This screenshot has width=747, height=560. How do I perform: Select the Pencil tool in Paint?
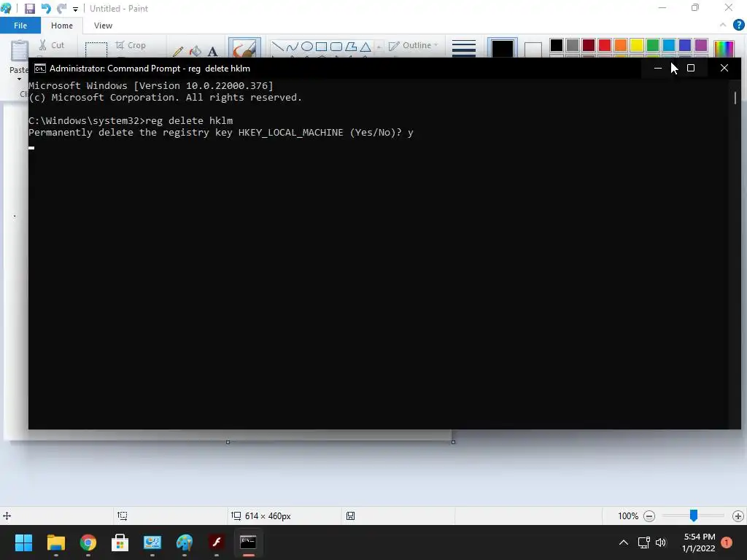coord(178,52)
